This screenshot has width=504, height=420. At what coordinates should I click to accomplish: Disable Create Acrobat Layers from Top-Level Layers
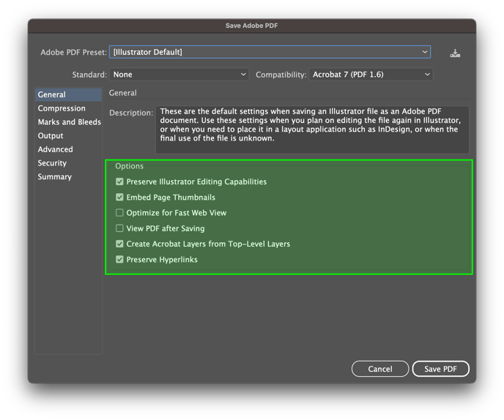click(120, 244)
